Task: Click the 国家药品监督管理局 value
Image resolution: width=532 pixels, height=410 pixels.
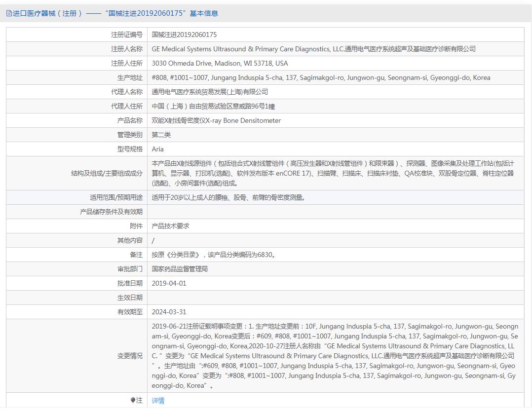Action: coord(180,269)
